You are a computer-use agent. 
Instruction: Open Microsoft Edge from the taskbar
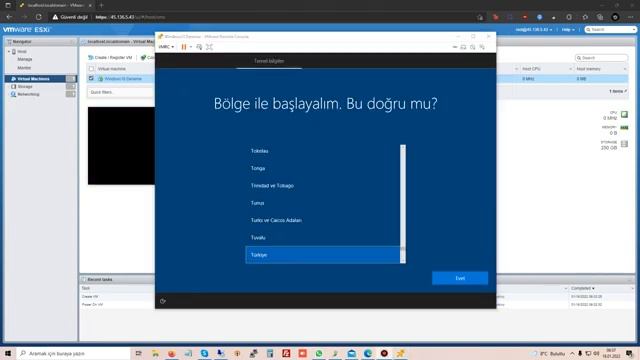coord(368,353)
